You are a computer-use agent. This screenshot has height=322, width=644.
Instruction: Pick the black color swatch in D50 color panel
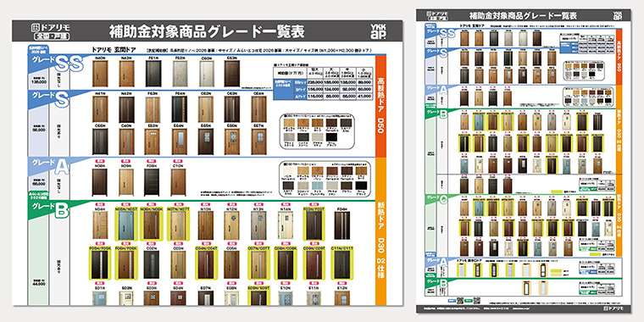point(331,137)
